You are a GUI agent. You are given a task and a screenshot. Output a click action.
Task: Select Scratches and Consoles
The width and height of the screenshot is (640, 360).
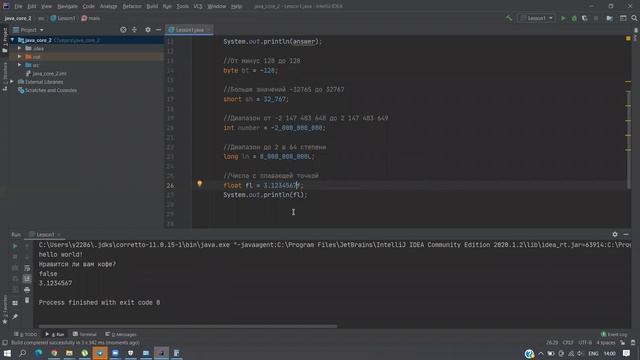pyautogui.click(x=47, y=90)
